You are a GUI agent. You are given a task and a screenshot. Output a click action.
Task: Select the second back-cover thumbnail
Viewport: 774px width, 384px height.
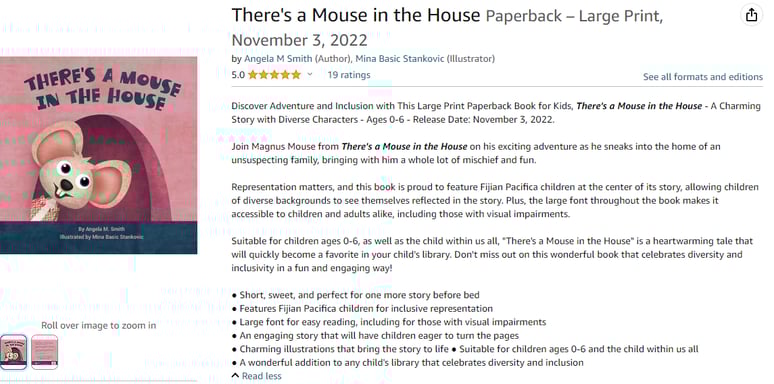click(44, 352)
